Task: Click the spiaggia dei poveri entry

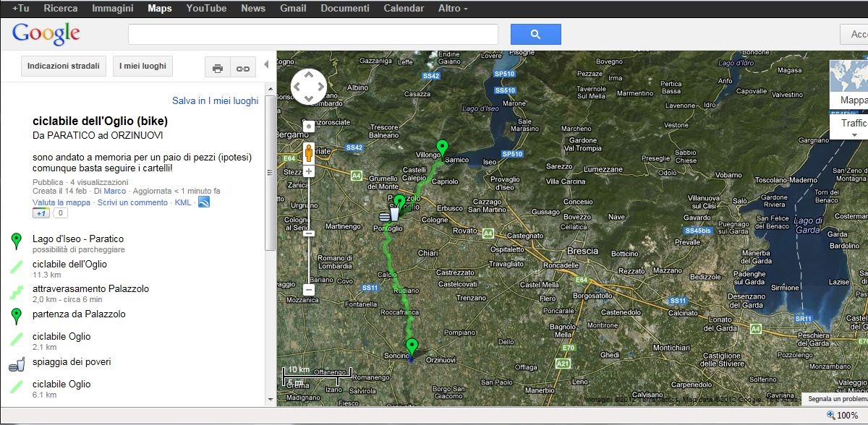Action: (72, 361)
